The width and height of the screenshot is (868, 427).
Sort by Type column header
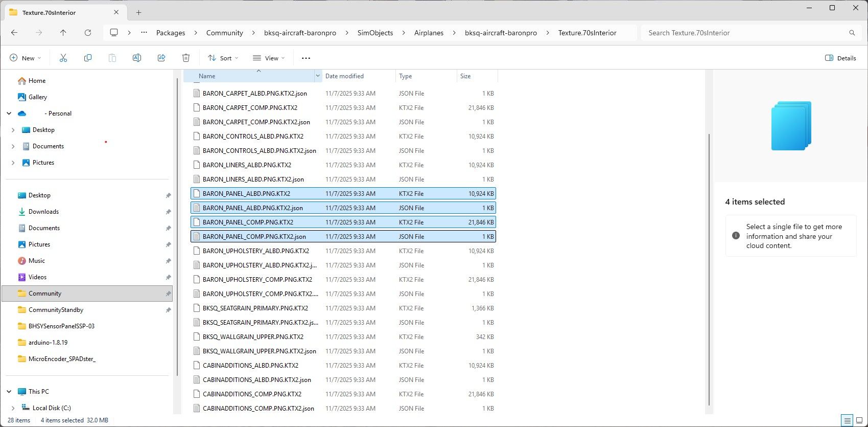tap(426, 76)
